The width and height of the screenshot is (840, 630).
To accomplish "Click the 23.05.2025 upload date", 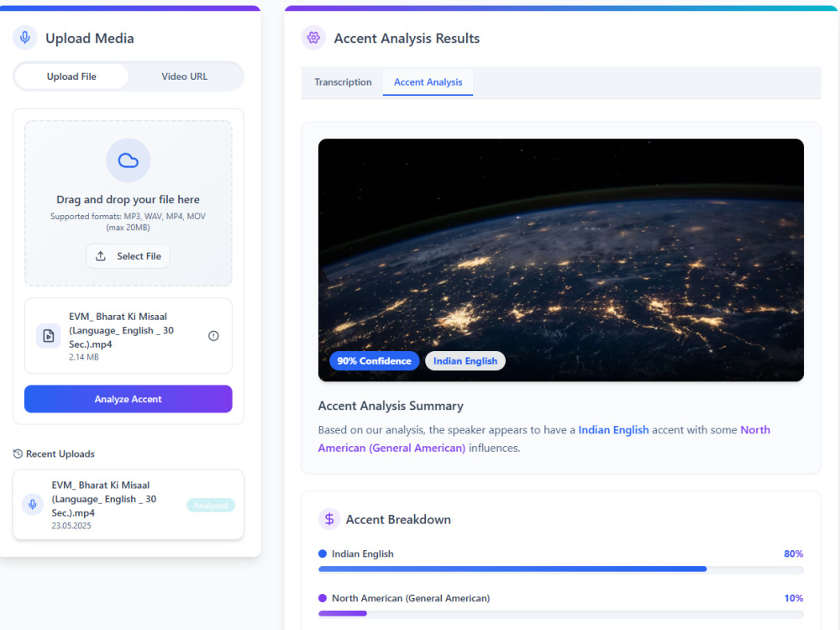I will 71,526.
